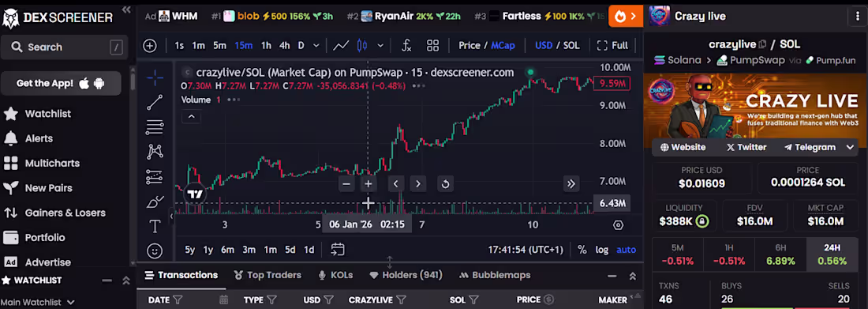Toggle auto scale on the chart
Viewport: 868px width, 309px height.
[626, 250]
